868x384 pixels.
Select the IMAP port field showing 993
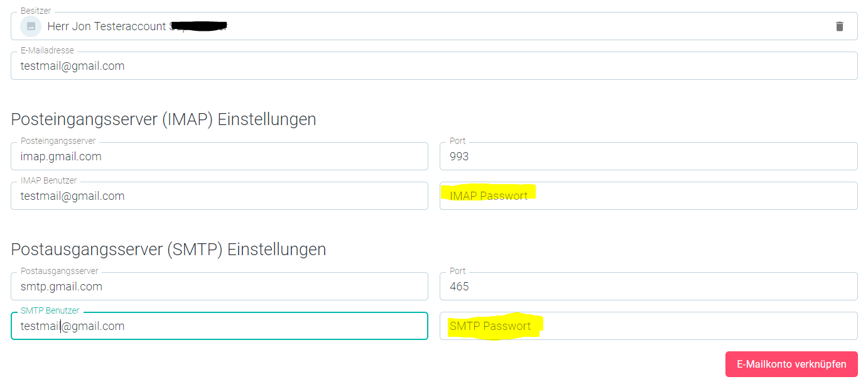pos(648,156)
